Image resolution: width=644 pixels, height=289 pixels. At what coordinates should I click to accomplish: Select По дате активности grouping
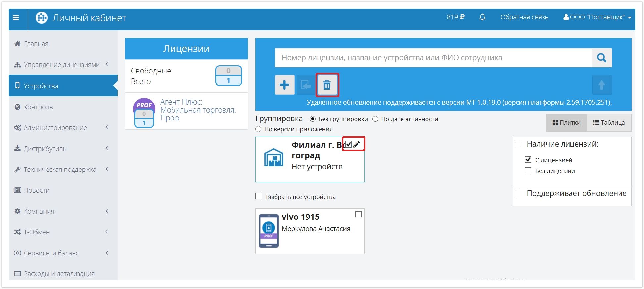pos(375,119)
